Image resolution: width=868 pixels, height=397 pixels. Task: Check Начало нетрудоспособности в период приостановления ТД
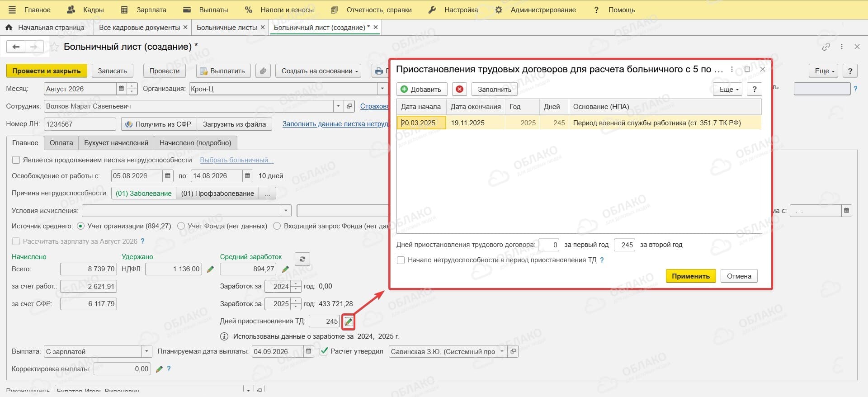pos(401,260)
